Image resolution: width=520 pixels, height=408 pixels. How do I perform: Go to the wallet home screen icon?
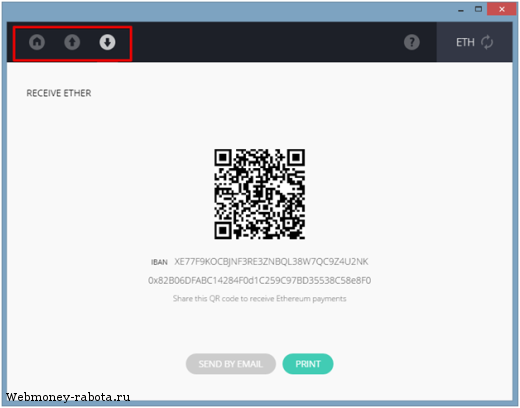point(37,42)
